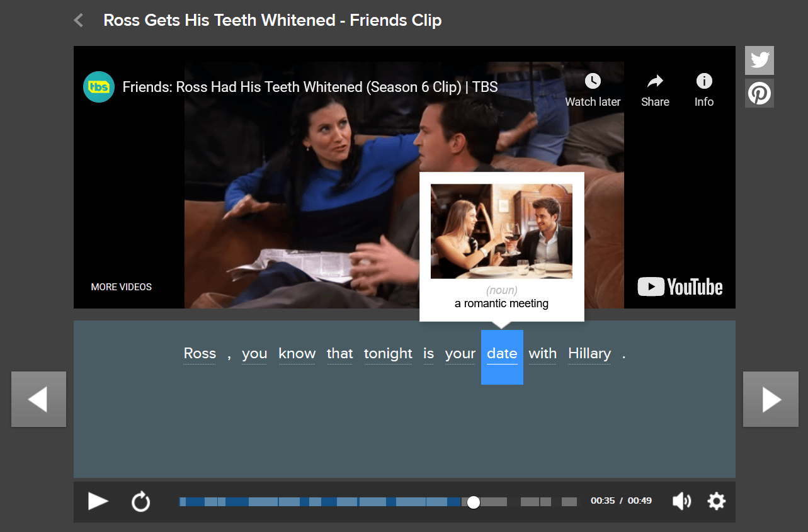Add video to Watch later

593,90
